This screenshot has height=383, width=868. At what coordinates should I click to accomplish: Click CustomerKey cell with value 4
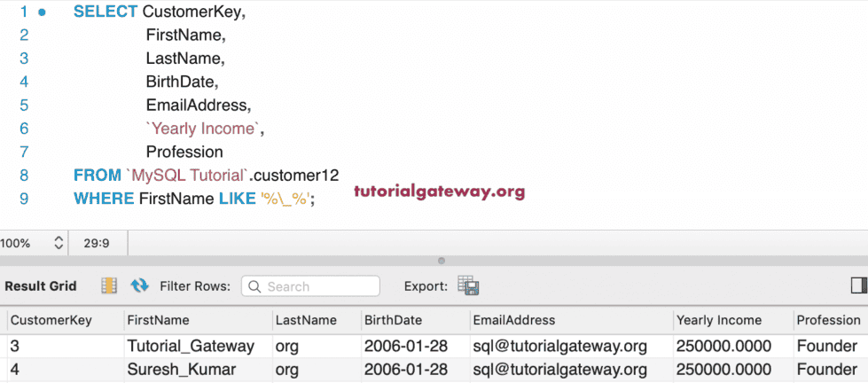click(x=66, y=370)
